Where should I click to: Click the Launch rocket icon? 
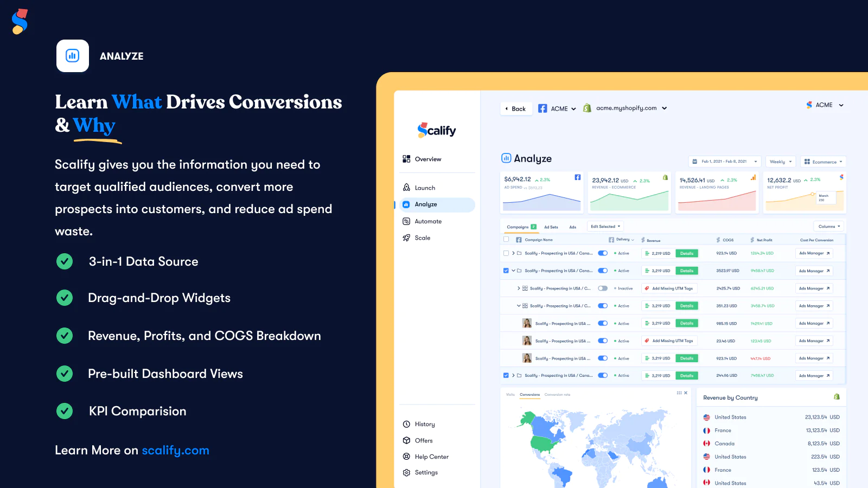pos(406,188)
